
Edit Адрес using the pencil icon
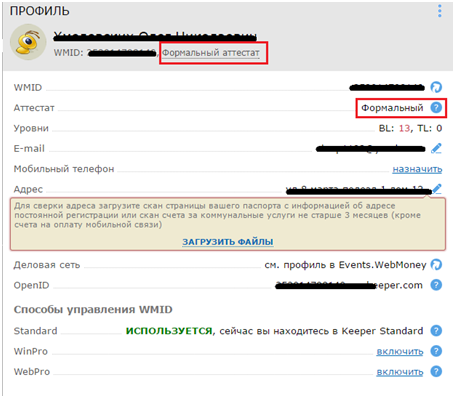tap(437, 189)
